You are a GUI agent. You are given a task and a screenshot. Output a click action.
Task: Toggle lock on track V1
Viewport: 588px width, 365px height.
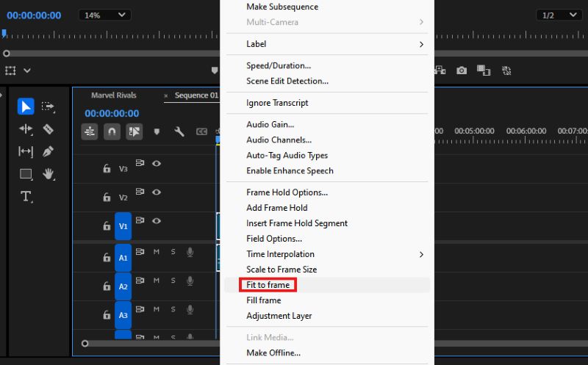(x=107, y=226)
